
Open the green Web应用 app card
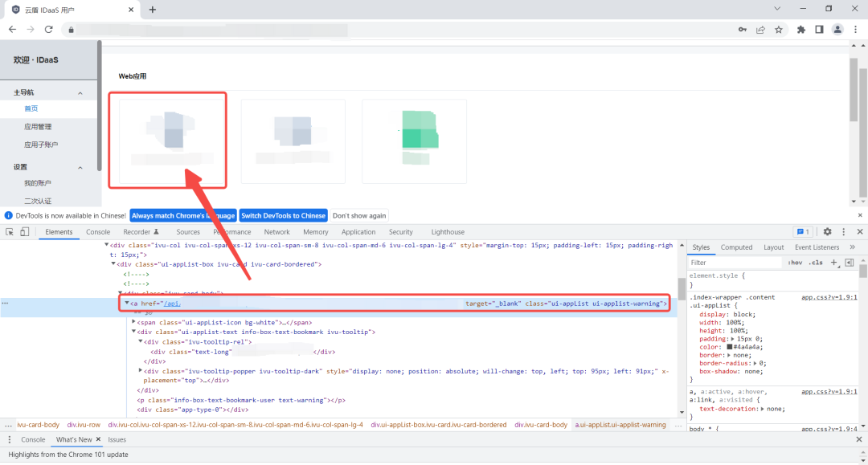click(x=415, y=141)
